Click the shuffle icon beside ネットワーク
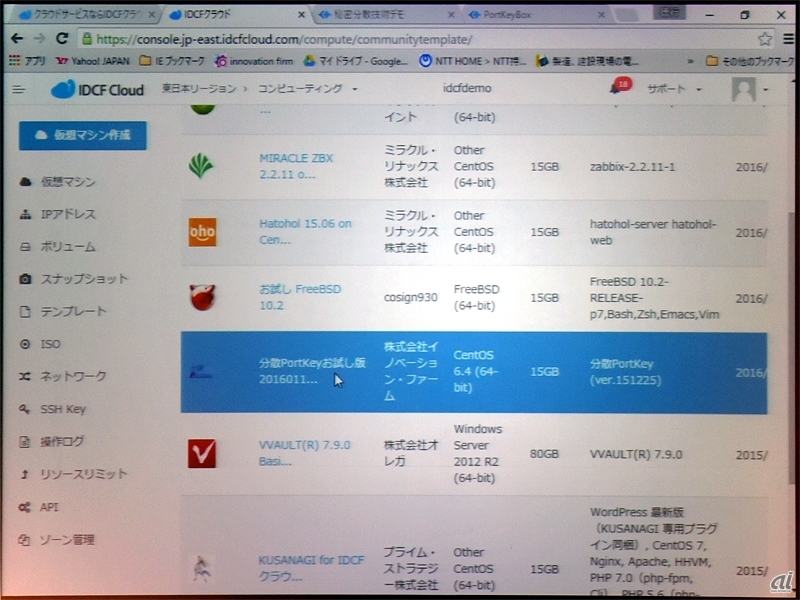 click(24, 376)
